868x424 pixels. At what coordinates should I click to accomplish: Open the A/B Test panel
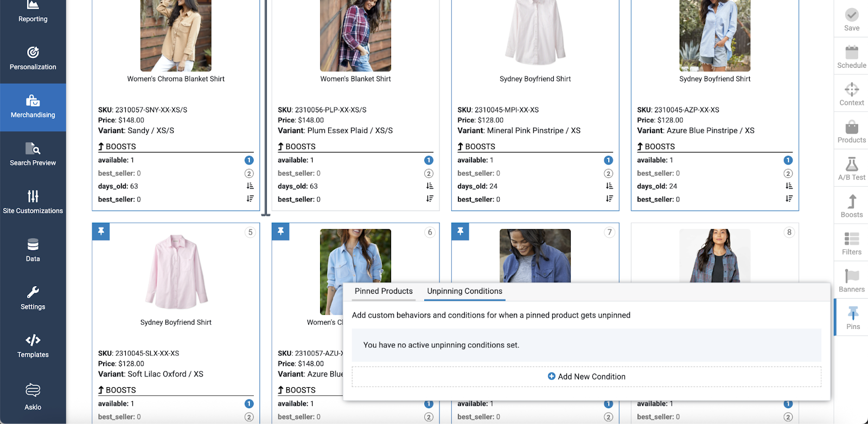pyautogui.click(x=851, y=169)
